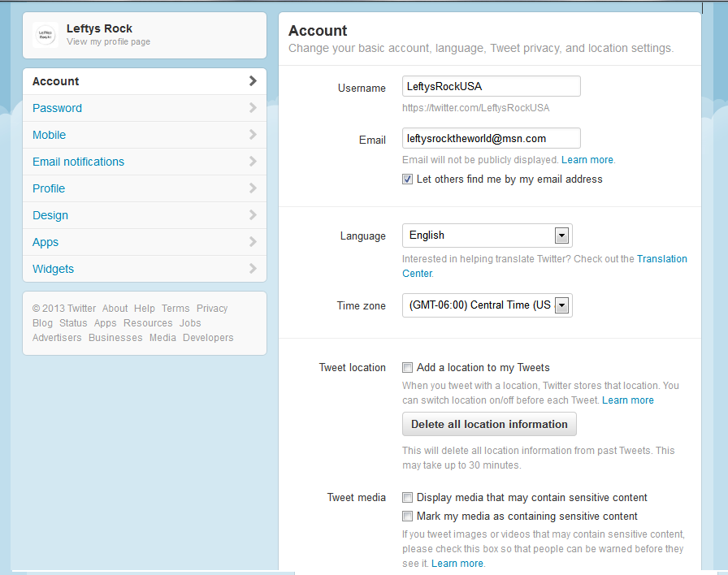Click the https://twitter.com/LeftysRockUSA URL text
The width and height of the screenshot is (728, 575).
476,108
